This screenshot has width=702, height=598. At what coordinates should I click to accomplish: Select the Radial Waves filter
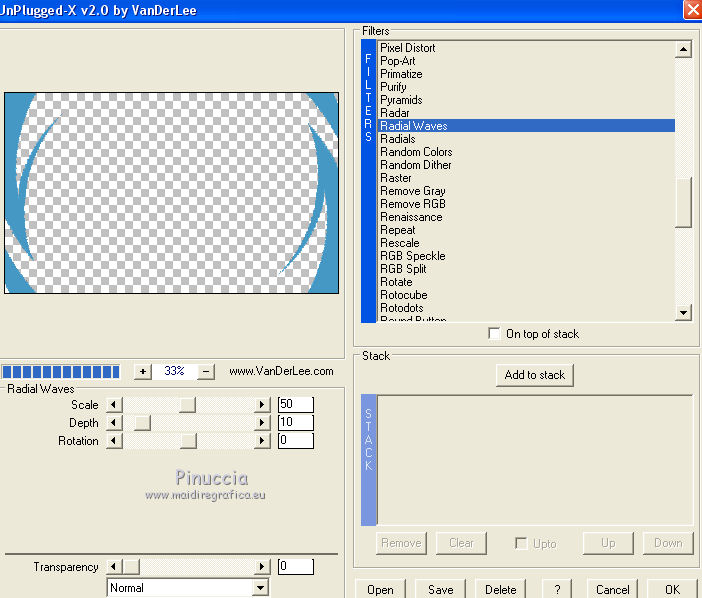(526, 126)
